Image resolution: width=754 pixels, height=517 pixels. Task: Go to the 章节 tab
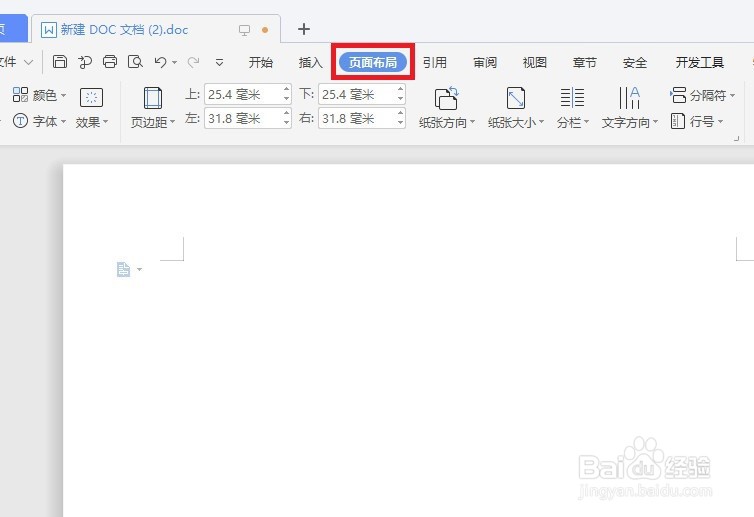pyautogui.click(x=585, y=63)
